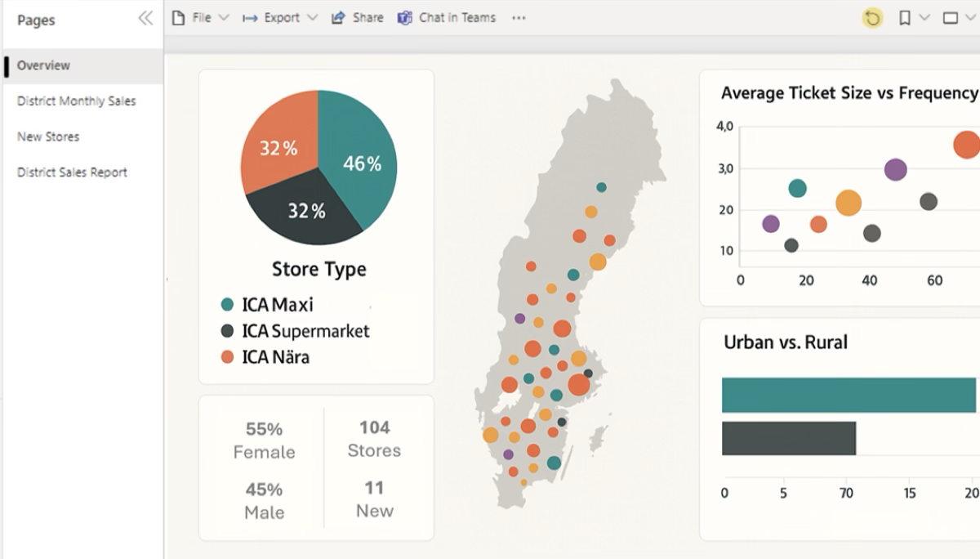Select the ICA Nära legend entry

click(275, 357)
